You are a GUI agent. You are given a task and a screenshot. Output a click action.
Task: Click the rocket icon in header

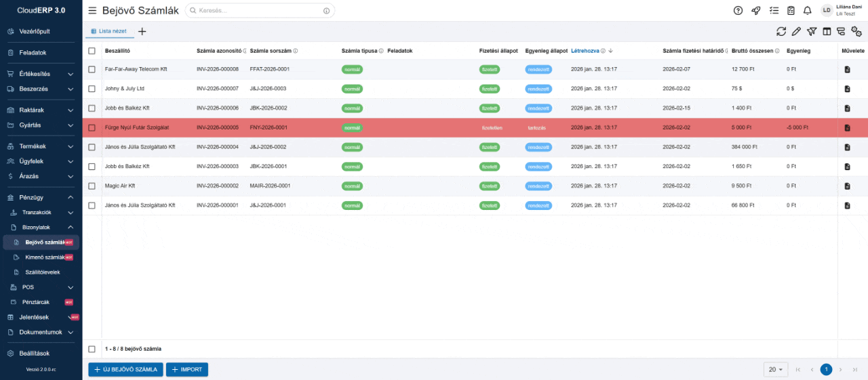[756, 10]
